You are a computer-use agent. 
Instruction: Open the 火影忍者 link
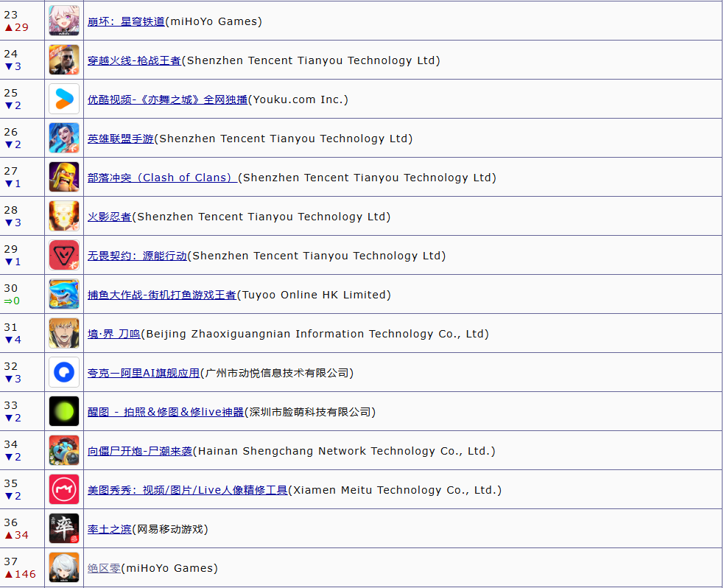110,217
